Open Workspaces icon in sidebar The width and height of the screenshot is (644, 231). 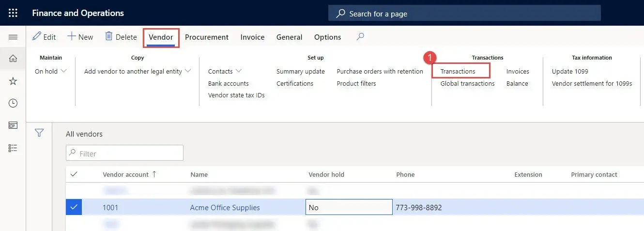13,125
